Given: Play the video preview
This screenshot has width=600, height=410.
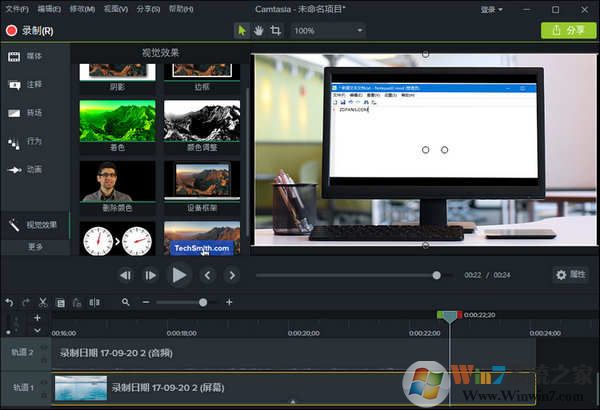Looking at the screenshot, I should 179,275.
